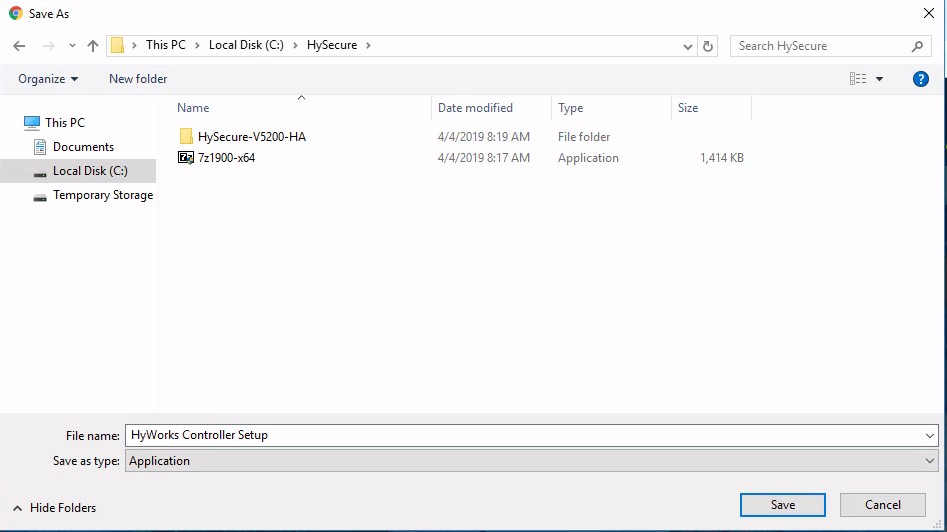Image resolution: width=947 pixels, height=532 pixels.
Task: Open recent locations dropdown chevron
Action: pyautogui.click(x=72, y=46)
